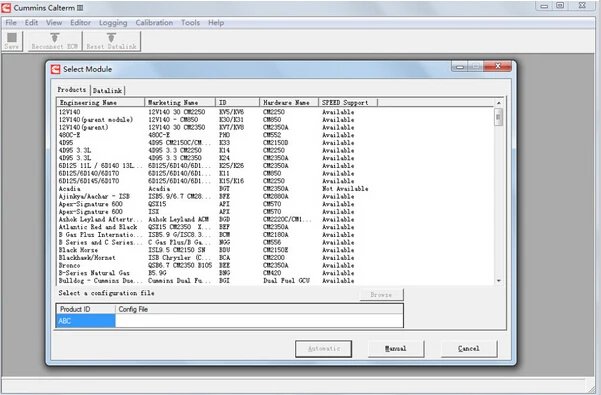Click the module list scroll up arrow
This screenshot has width=601, height=395.
coord(499,103)
